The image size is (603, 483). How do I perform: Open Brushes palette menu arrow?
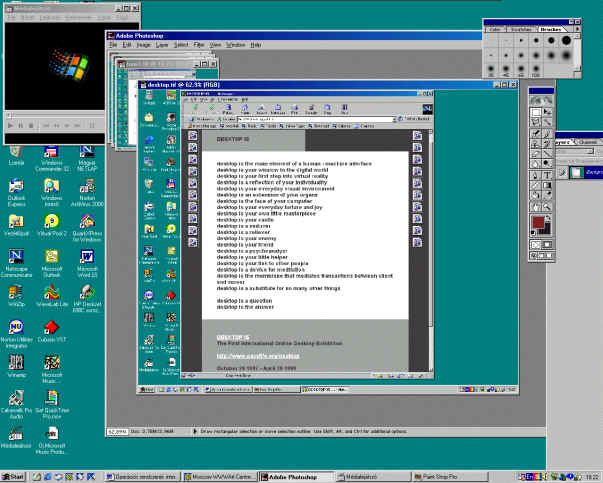[x=577, y=29]
